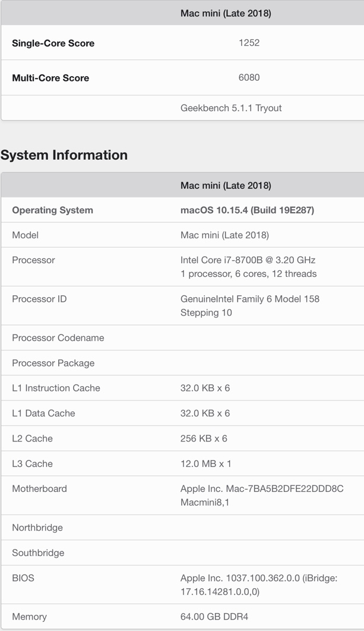This screenshot has width=364, height=631.
Task: Click the Operating System row label
Action: [x=52, y=210]
